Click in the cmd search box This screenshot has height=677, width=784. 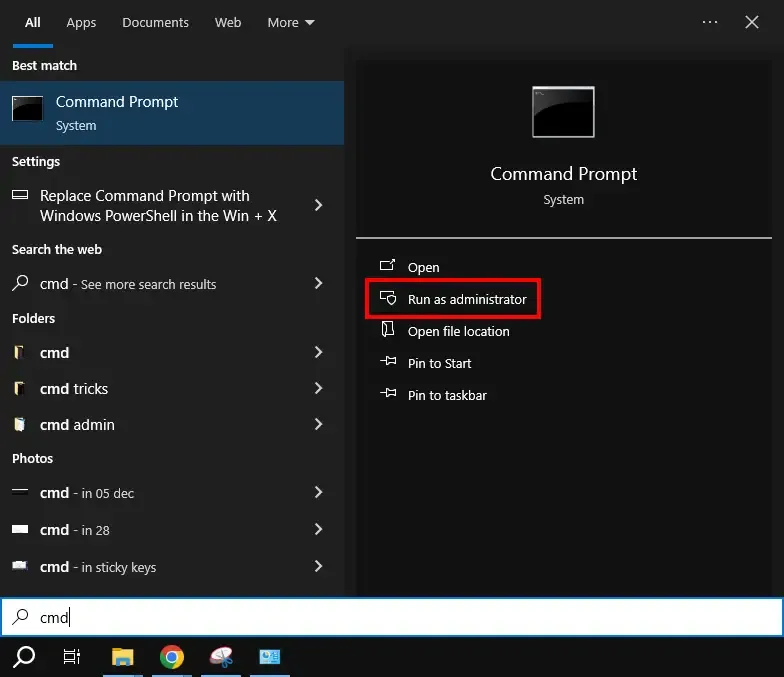400,617
